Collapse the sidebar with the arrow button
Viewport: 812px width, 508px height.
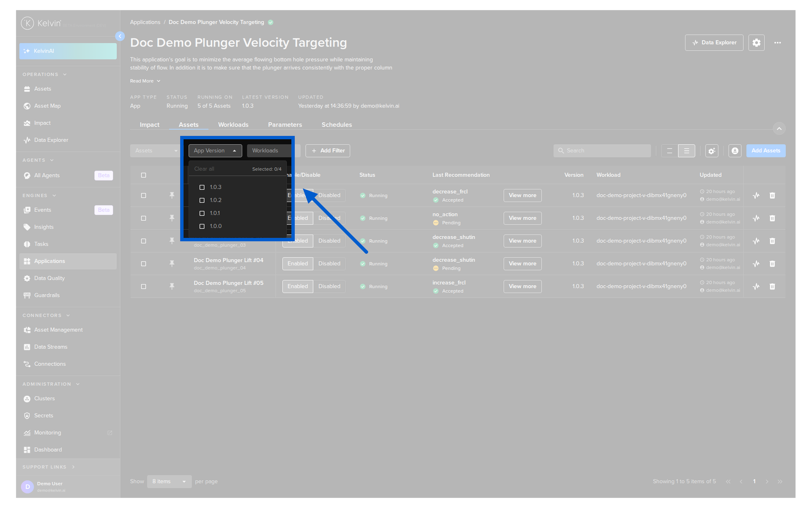(120, 36)
